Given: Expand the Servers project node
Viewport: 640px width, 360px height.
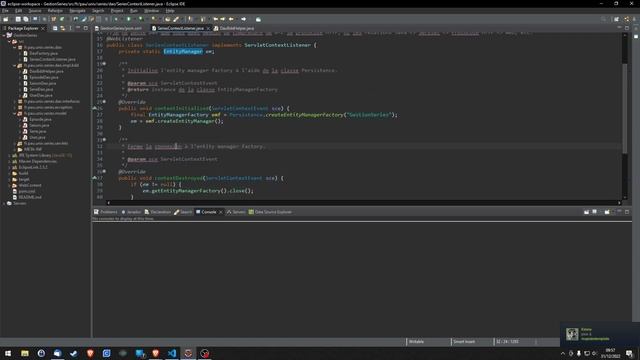Looking at the screenshot, I should coord(4,203).
